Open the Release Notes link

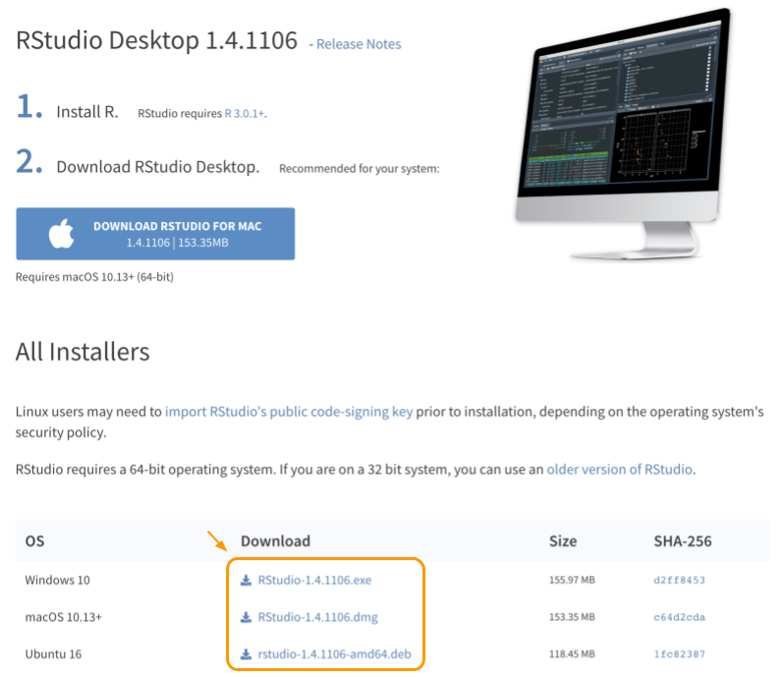click(359, 44)
